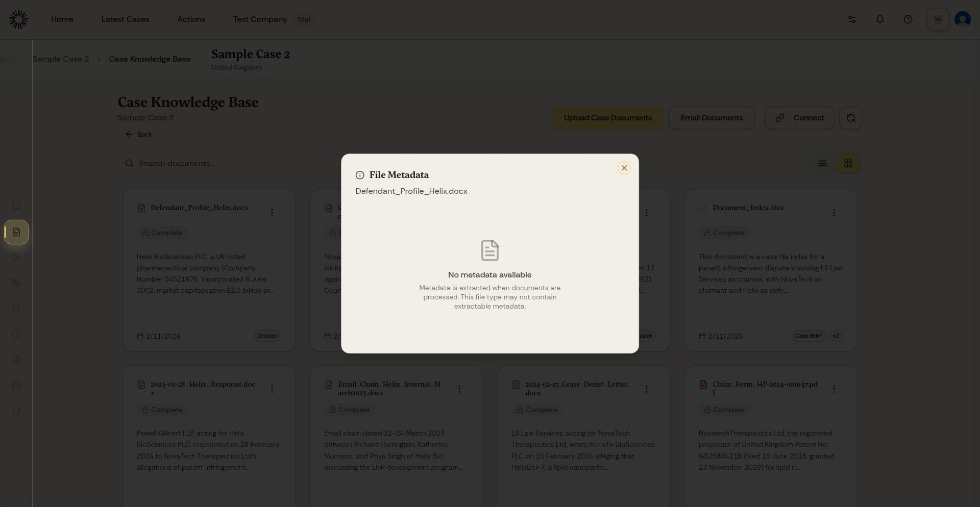Click the sync icon beside the Connect button
Image resolution: width=980 pixels, height=507 pixels.
tap(850, 118)
